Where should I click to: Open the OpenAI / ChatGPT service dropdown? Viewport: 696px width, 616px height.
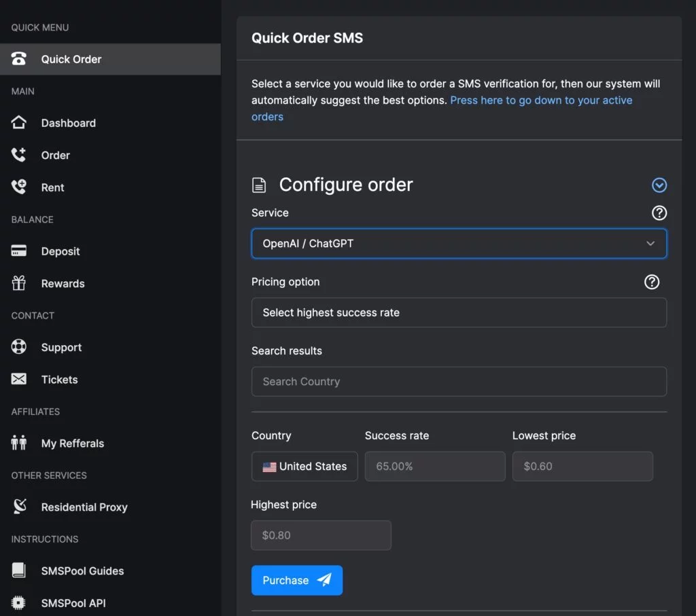click(459, 243)
